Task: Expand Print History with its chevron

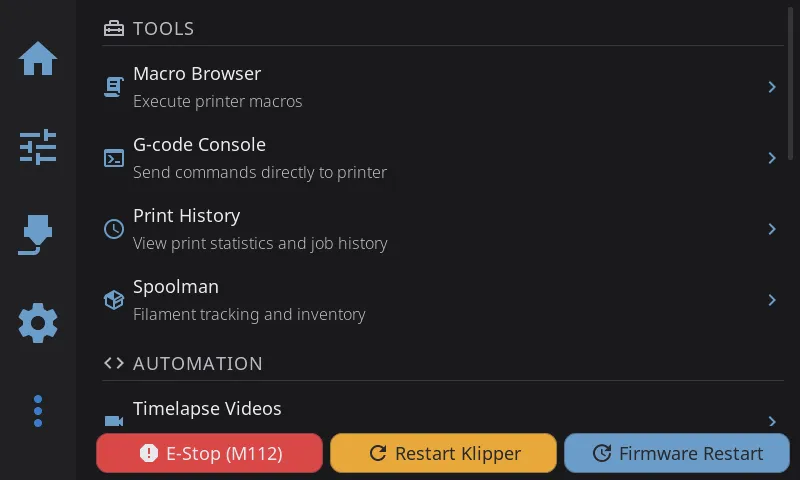Action: (772, 229)
